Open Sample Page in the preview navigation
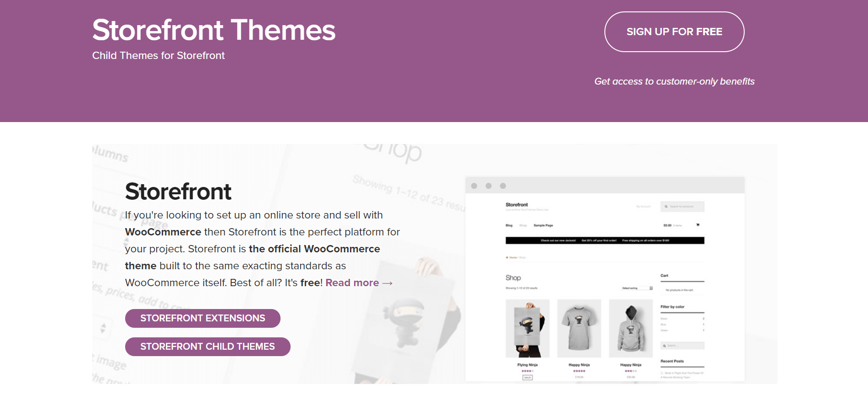Viewport: 868px width, 400px height. pyautogui.click(x=543, y=225)
